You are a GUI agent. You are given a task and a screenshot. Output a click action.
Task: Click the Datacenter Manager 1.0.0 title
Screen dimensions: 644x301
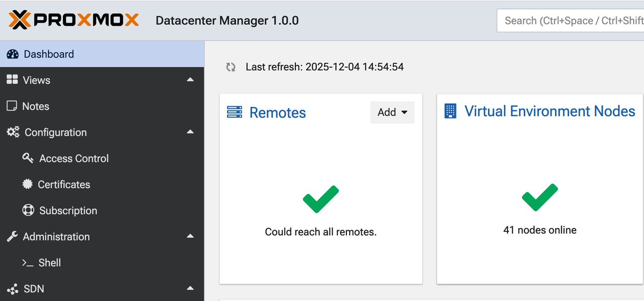coord(227,20)
